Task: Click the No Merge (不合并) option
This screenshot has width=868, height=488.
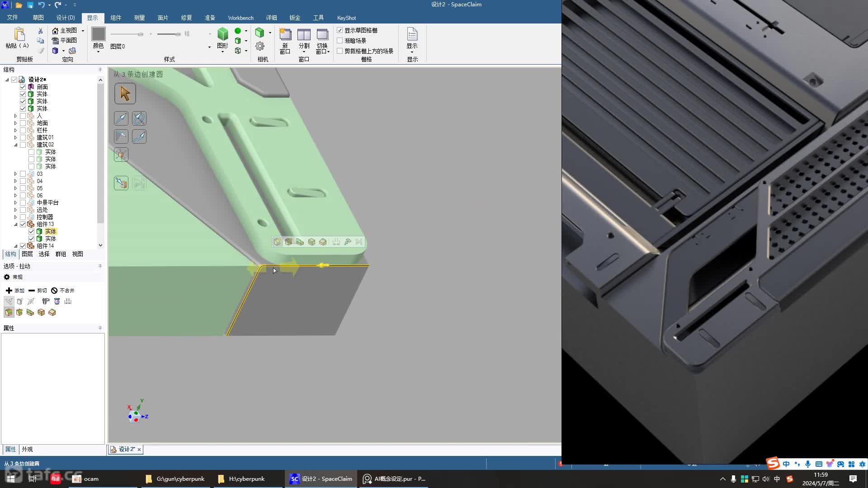Action: [x=63, y=291]
